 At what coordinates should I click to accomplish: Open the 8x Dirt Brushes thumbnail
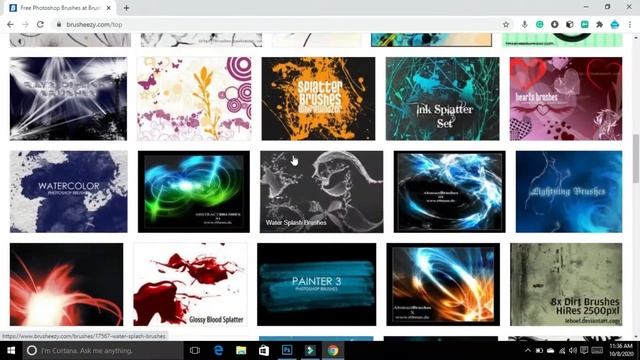pyautogui.click(x=566, y=284)
